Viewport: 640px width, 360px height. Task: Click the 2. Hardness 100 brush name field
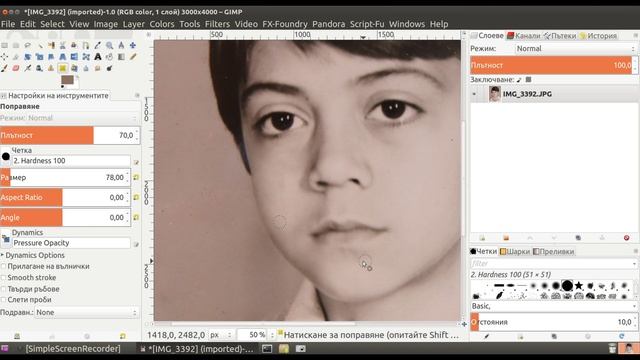[71, 161]
